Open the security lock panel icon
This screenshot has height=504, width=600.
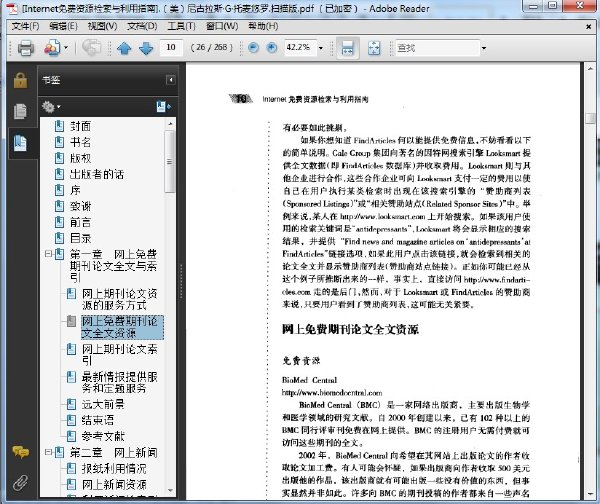tap(20, 80)
